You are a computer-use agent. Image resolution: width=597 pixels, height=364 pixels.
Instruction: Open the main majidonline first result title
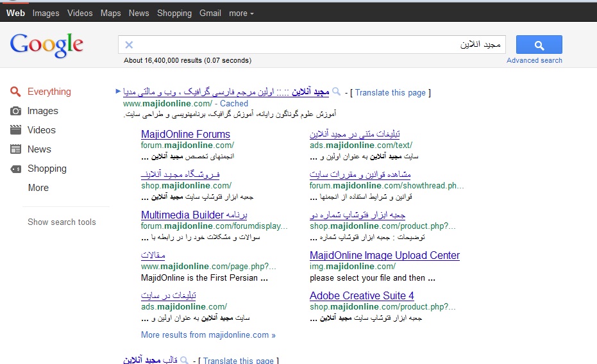click(x=226, y=92)
